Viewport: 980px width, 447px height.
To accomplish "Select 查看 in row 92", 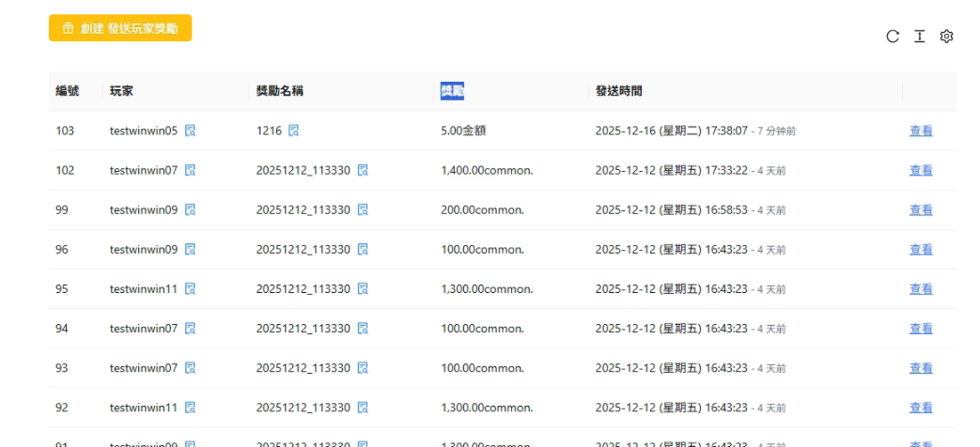I will pos(921,408).
